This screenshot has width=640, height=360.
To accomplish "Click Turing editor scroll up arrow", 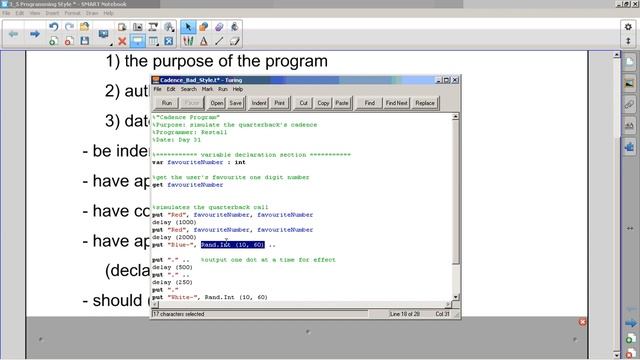I will tap(456, 117).
